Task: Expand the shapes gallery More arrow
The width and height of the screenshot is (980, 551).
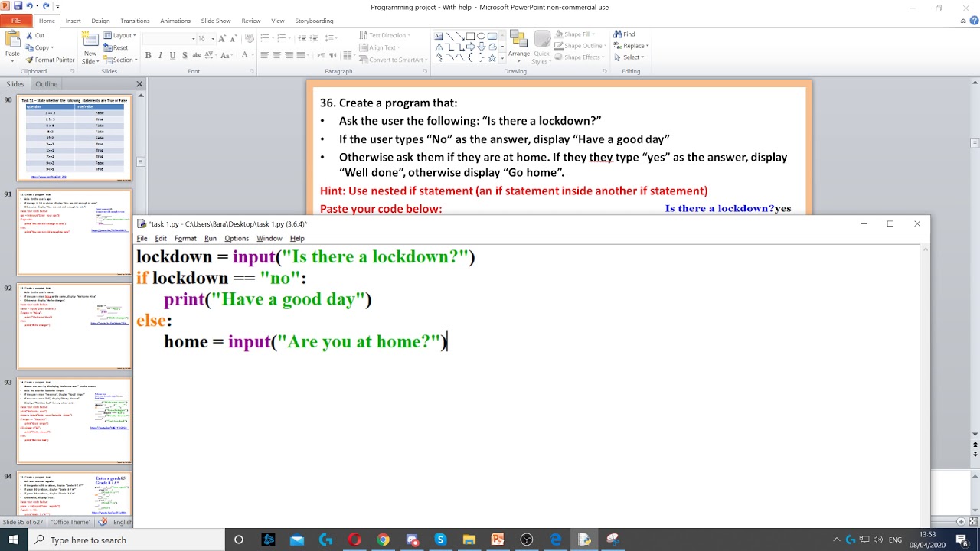Action: 501,58
